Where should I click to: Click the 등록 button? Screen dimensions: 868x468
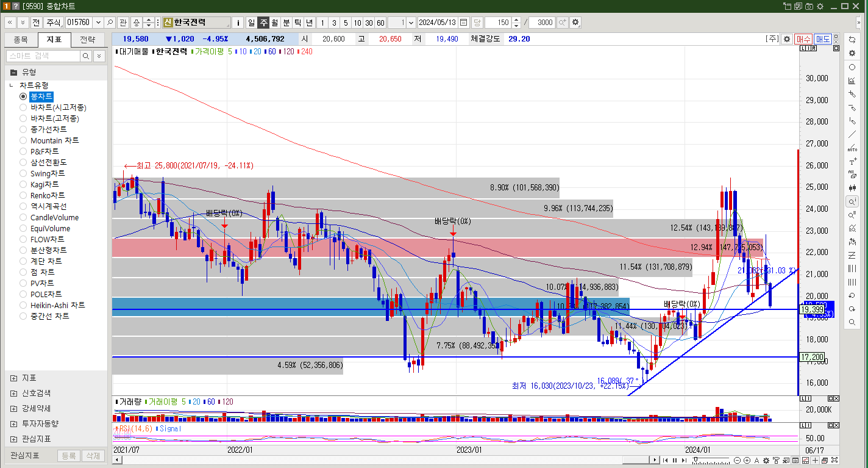[x=69, y=456]
